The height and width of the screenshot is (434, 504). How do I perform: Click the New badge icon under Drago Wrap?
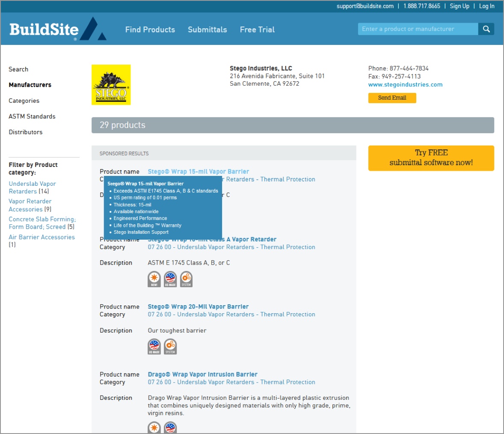(x=154, y=428)
